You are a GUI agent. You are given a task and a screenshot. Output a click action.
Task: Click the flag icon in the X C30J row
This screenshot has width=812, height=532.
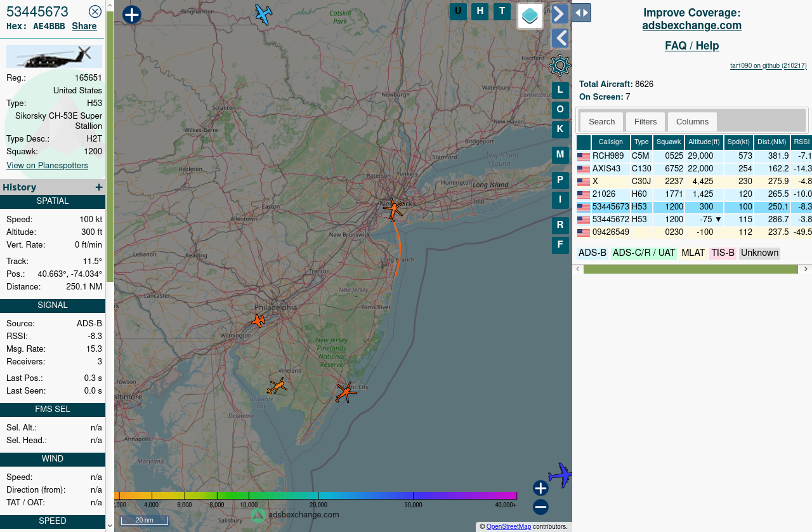584,182
